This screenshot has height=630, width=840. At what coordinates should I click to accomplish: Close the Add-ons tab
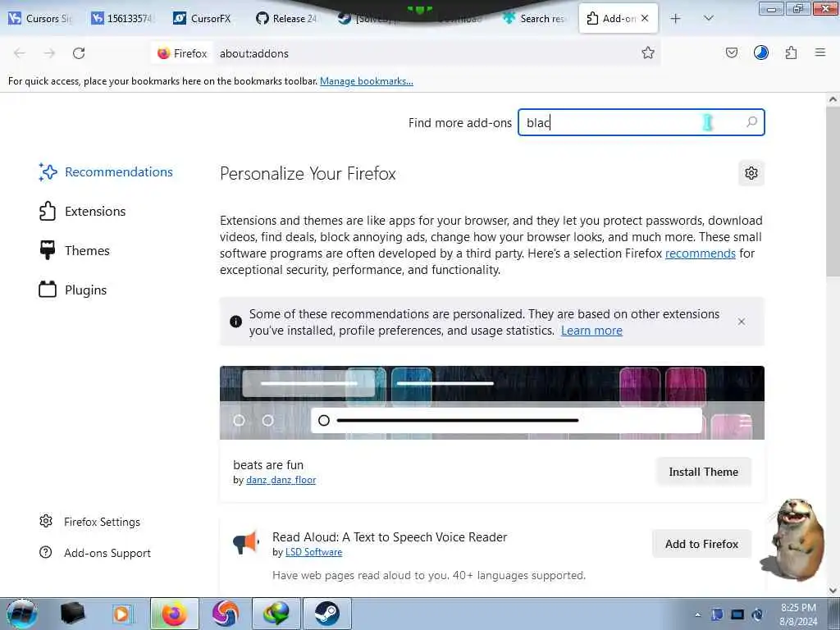[x=645, y=18]
